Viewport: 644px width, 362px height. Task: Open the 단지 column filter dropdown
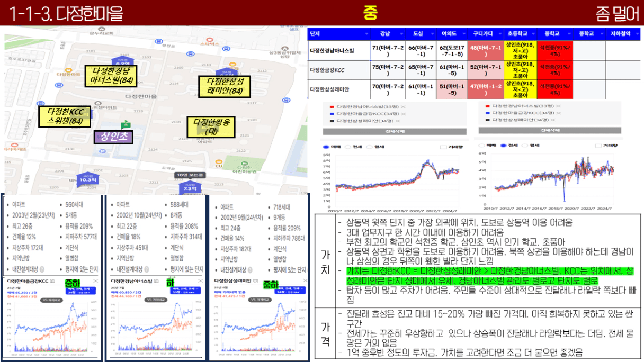click(365, 34)
